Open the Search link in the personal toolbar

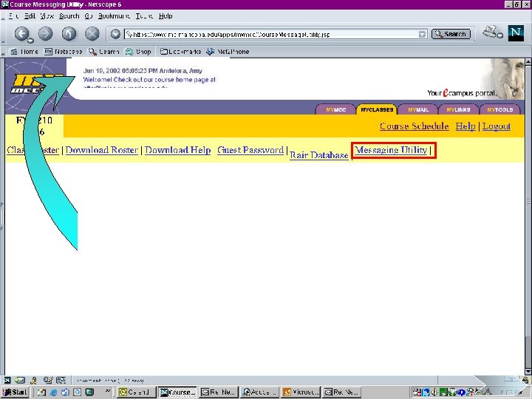click(x=104, y=52)
